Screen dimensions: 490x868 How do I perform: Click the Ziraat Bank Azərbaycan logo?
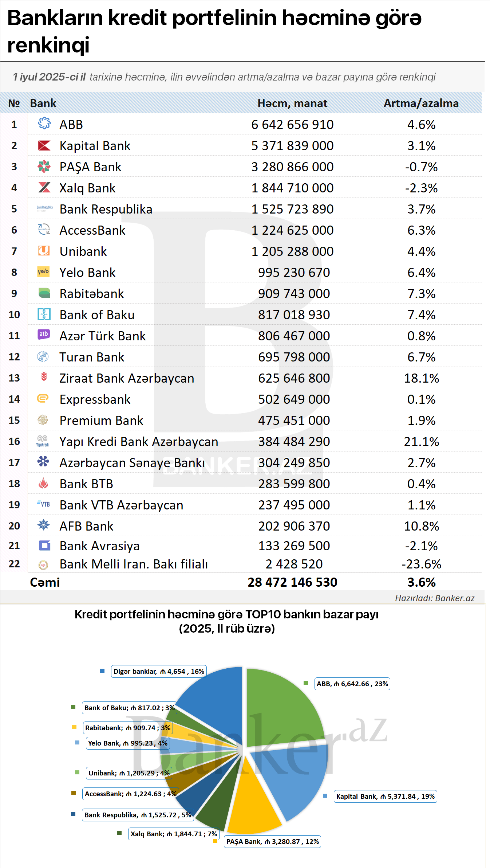tap(44, 376)
